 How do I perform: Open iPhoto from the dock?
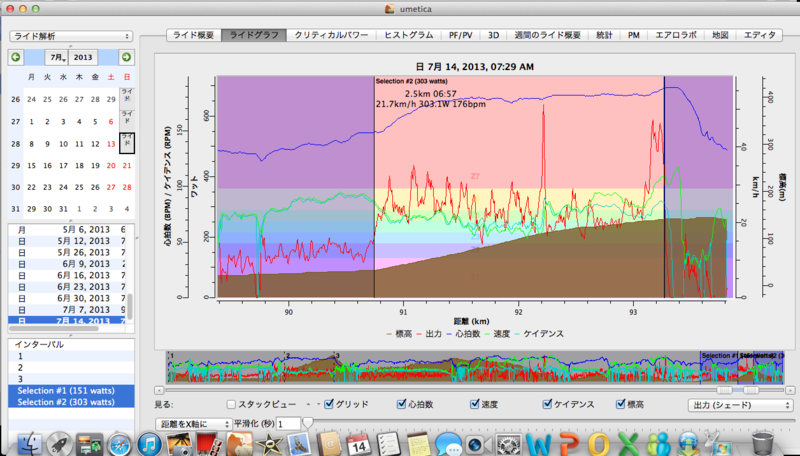tap(179, 444)
